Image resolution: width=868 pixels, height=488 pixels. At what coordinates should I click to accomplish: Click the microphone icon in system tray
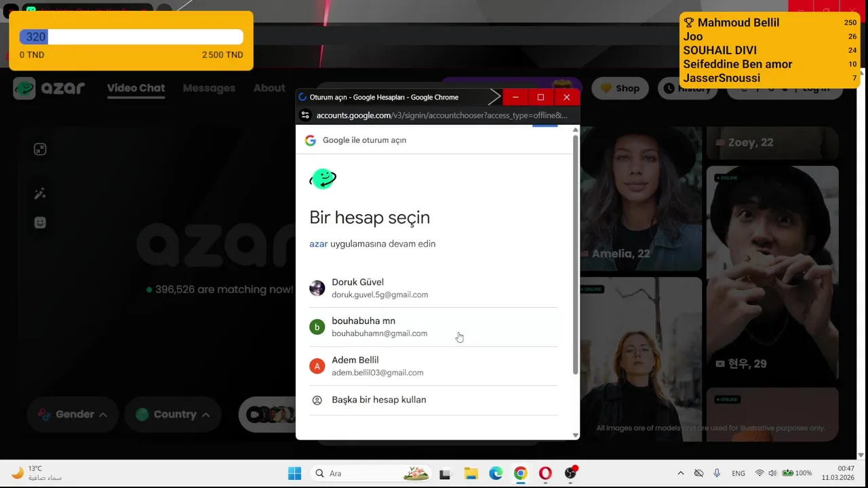(717, 473)
